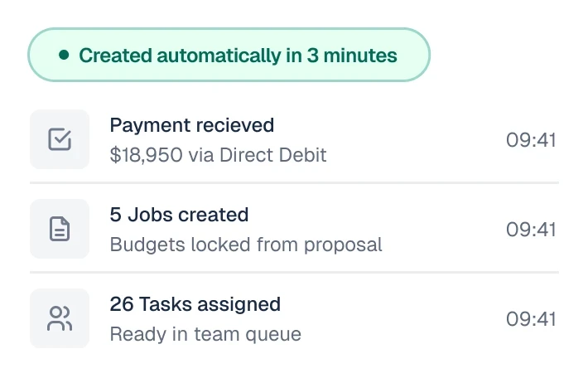Click the document icon beside Jobs created

point(60,229)
